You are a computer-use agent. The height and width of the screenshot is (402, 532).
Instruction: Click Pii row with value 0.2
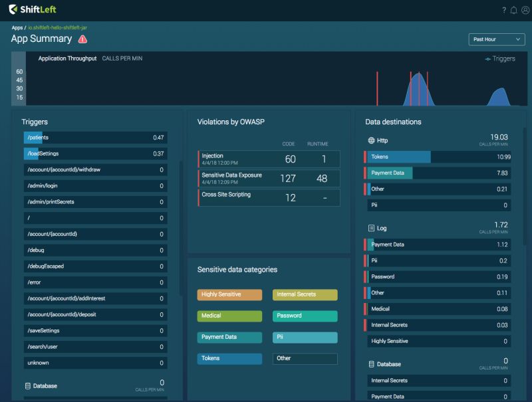[438, 260]
